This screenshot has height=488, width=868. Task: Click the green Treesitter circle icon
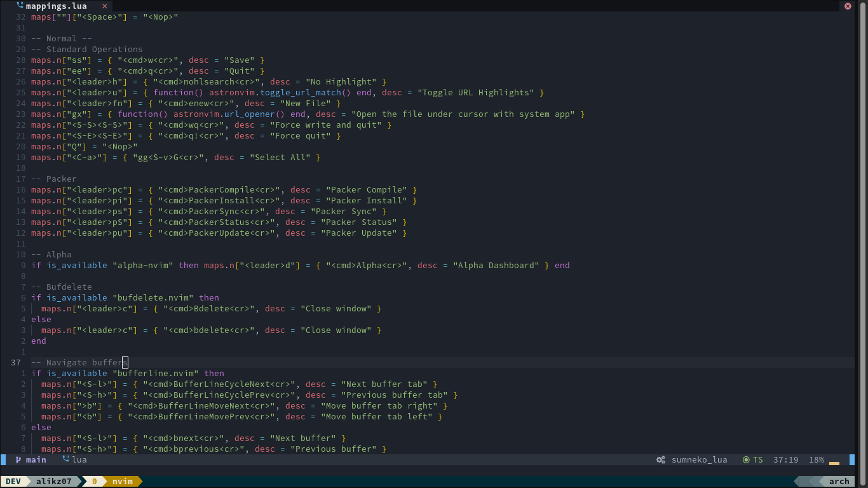[x=746, y=459]
